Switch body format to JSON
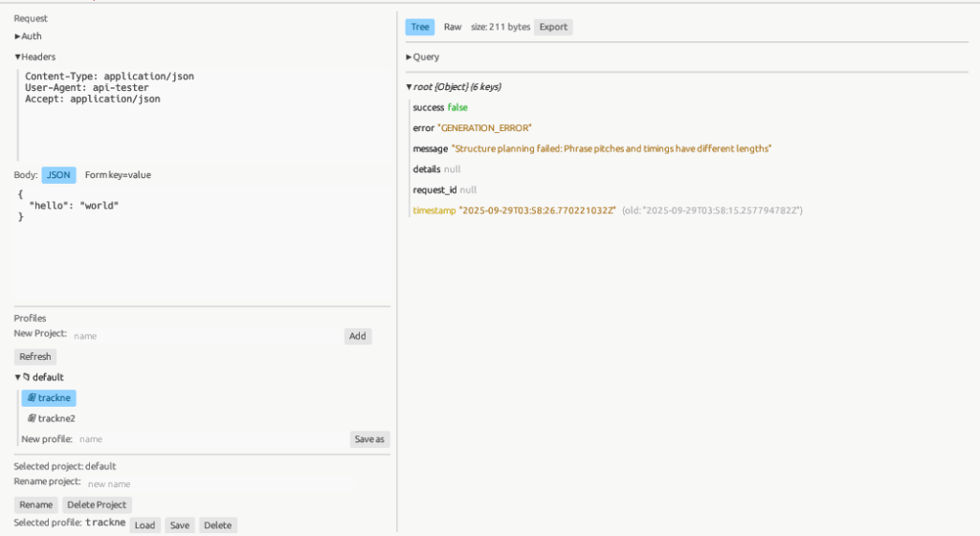The image size is (980, 536). pyautogui.click(x=58, y=175)
